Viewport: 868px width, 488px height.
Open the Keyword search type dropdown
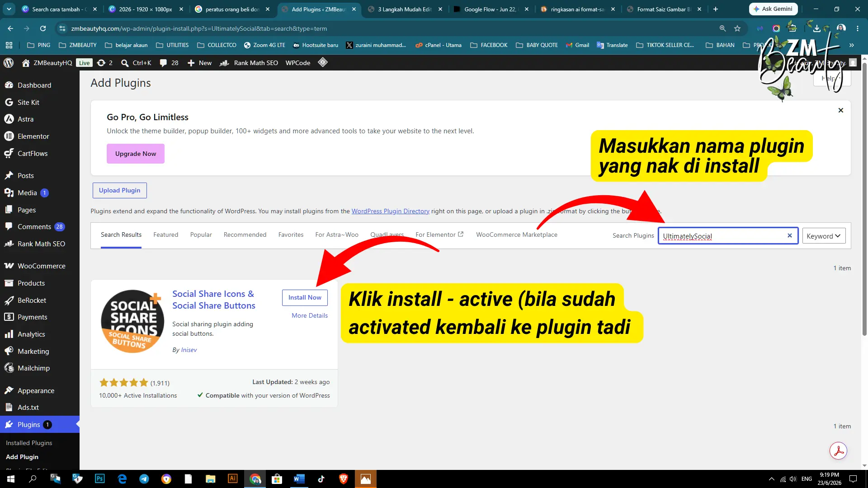[x=824, y=236]
